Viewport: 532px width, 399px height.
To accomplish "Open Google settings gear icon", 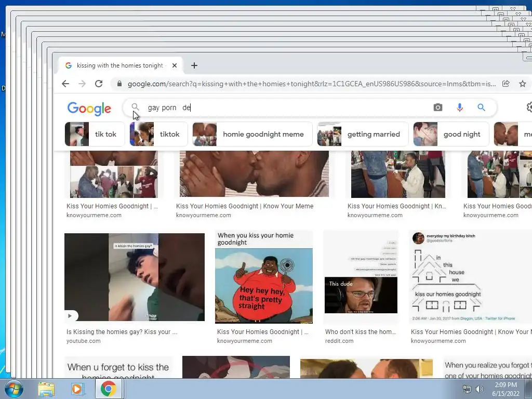I will [x=529, y=108].
